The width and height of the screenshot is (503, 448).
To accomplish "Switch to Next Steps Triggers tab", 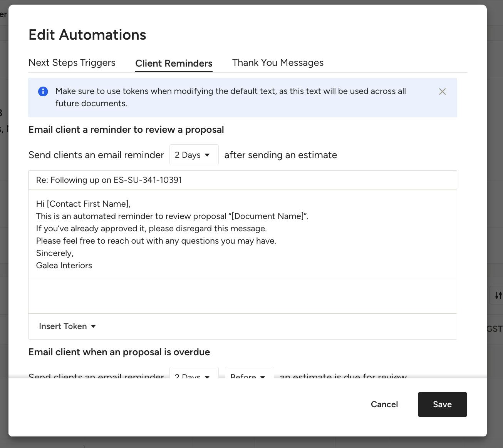I will (72, 63).
